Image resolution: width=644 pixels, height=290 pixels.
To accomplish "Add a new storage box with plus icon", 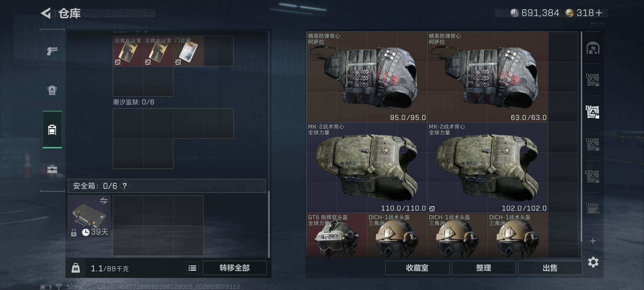I will [593, 241].
